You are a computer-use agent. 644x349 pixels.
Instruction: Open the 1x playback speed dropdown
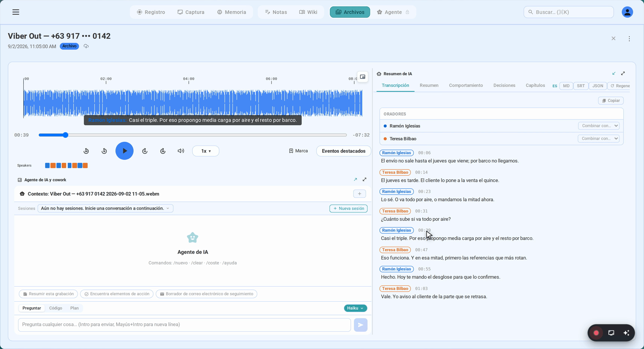(x=206, y=151)
